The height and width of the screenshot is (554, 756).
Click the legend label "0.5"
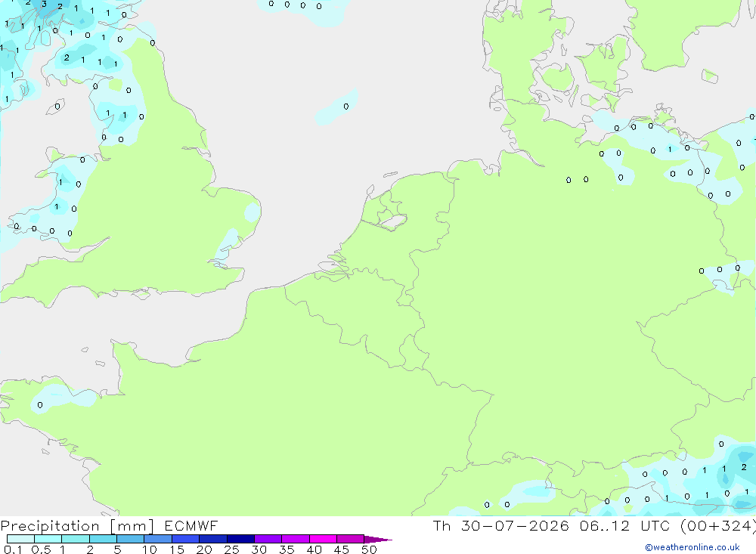(x=41, y=549)
